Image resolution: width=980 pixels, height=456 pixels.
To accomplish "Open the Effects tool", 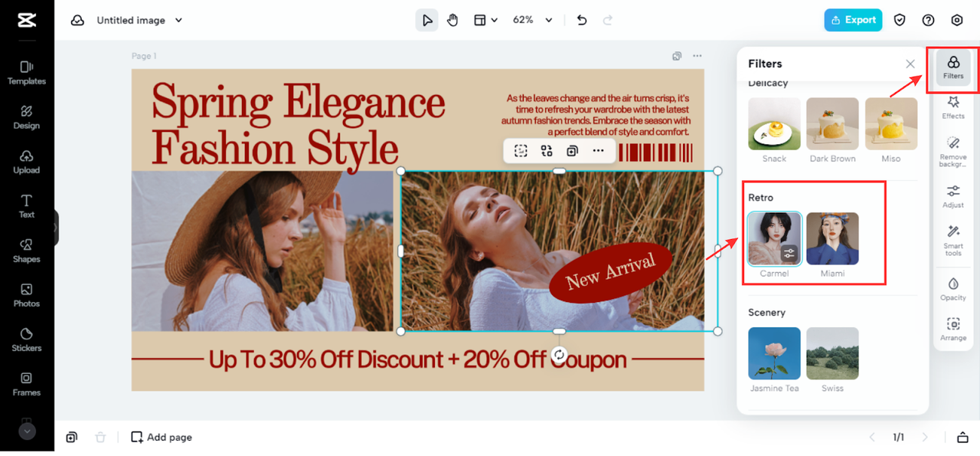I will [x=953, y=107].
